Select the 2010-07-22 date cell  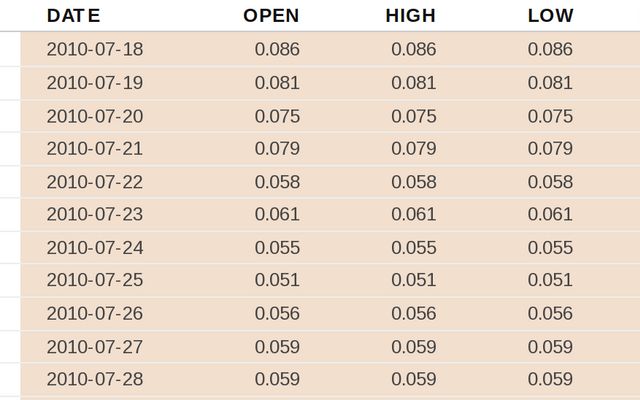95,182
